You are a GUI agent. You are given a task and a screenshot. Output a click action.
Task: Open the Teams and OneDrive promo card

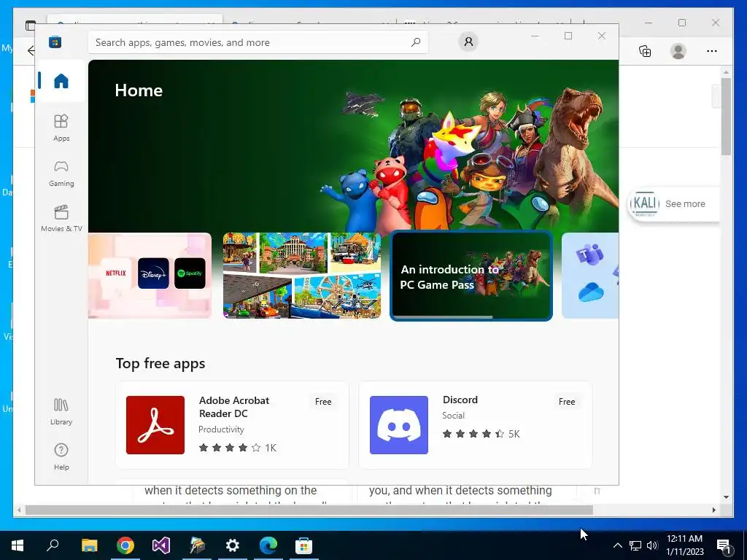[x=589, y=275]
